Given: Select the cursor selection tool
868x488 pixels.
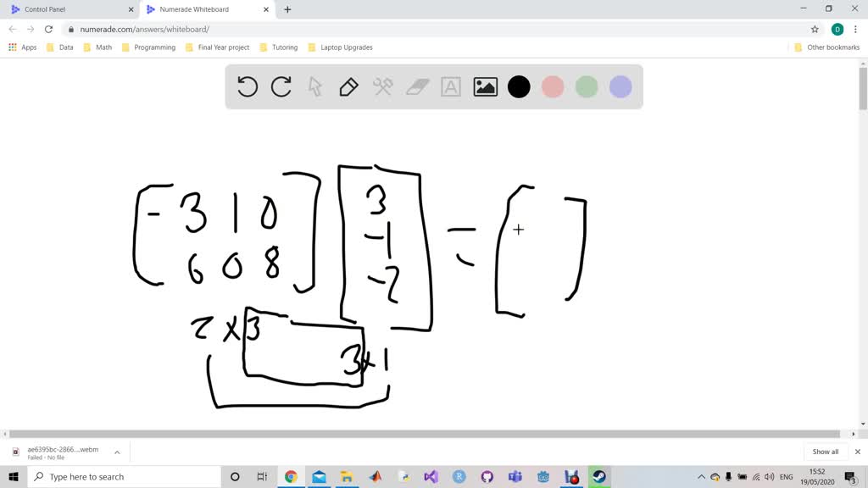Looking at the screenshot, I should (x=314, y=86).
